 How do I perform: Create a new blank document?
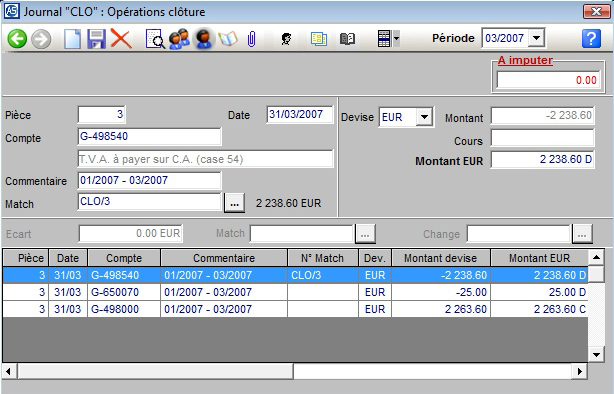point(72,39)
